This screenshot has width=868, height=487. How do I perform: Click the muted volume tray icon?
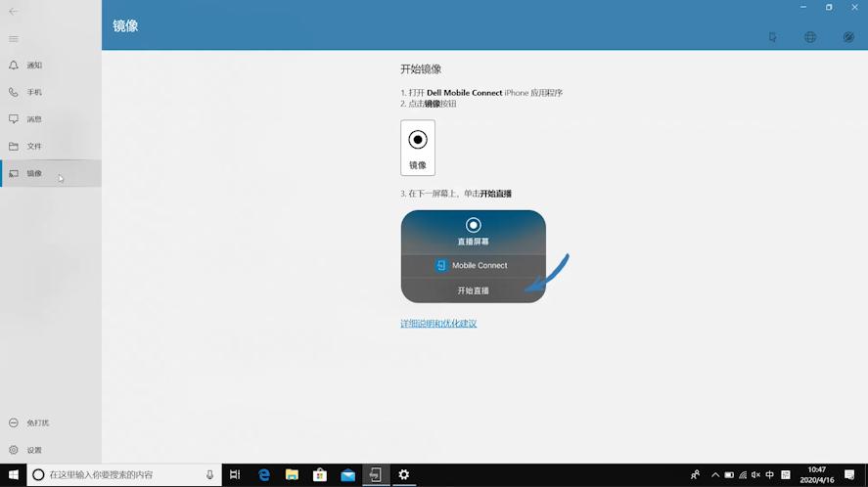point(756,475)
